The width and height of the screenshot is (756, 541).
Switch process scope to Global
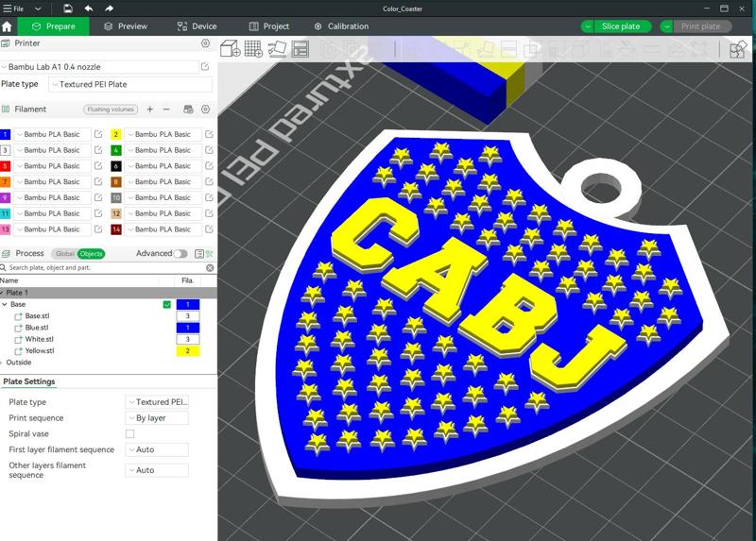click(64, 253)
